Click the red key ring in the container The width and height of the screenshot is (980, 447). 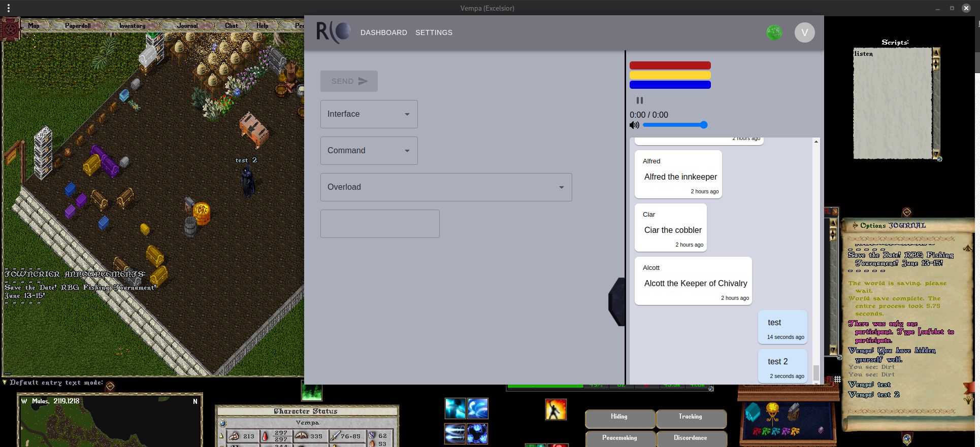(757, 432)
